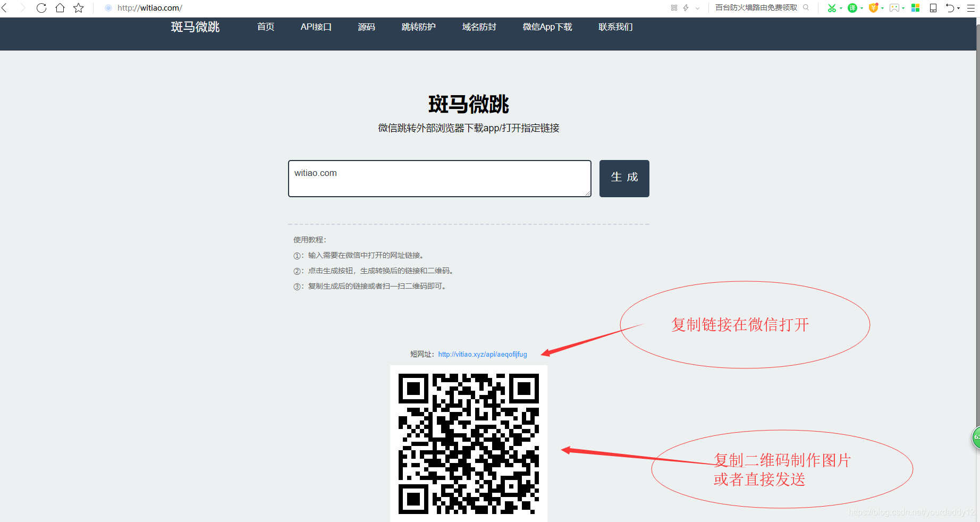The width and height of the screenshot is (980, 522).
Task: Click the generated QR code image
Action: pyautogui.click(x=469, y=443)
